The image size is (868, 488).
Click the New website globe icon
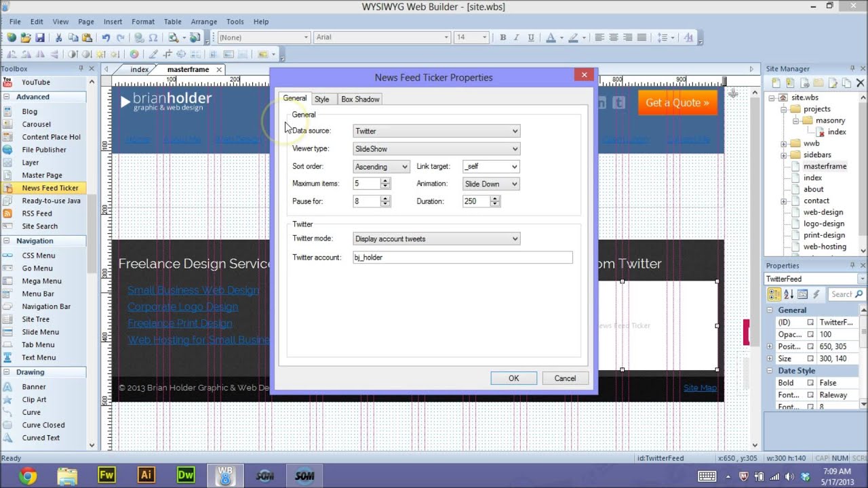click(x=12, y=38)
